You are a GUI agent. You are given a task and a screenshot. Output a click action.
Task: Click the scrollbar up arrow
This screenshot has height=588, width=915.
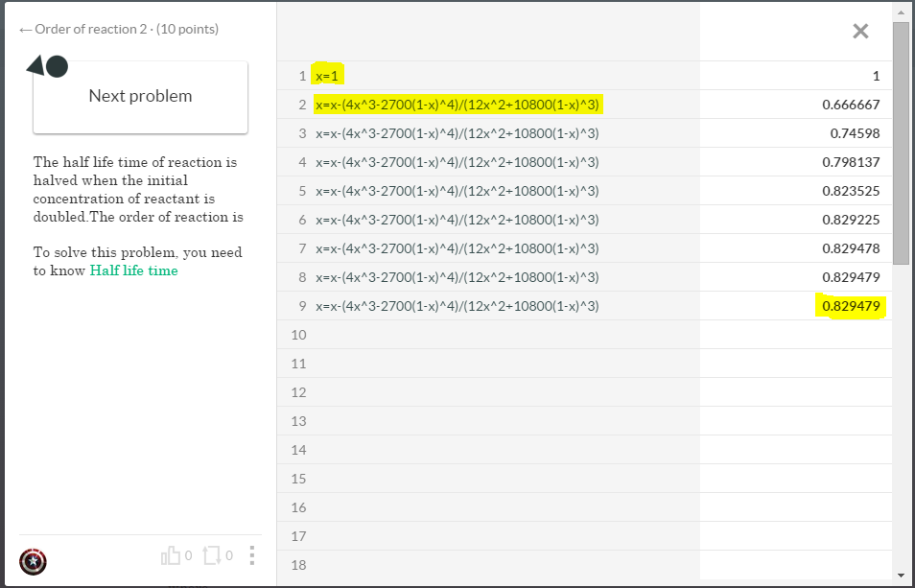[902, 12]
